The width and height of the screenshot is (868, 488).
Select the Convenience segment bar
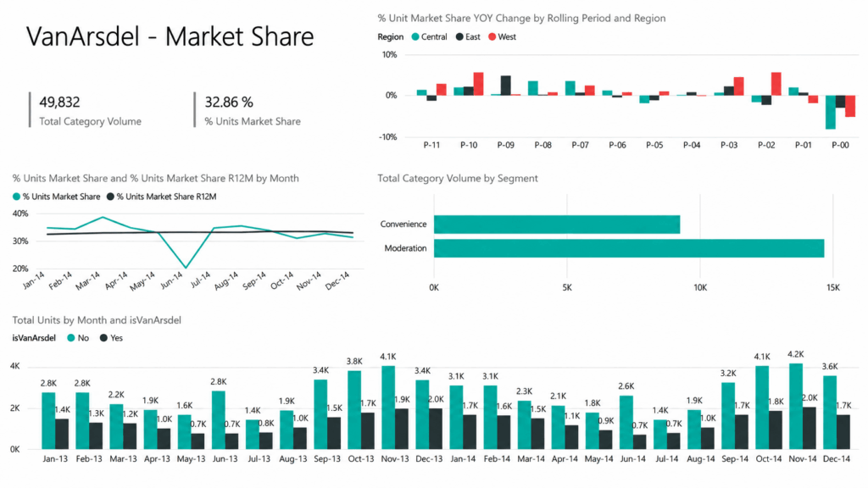point(557,224)
